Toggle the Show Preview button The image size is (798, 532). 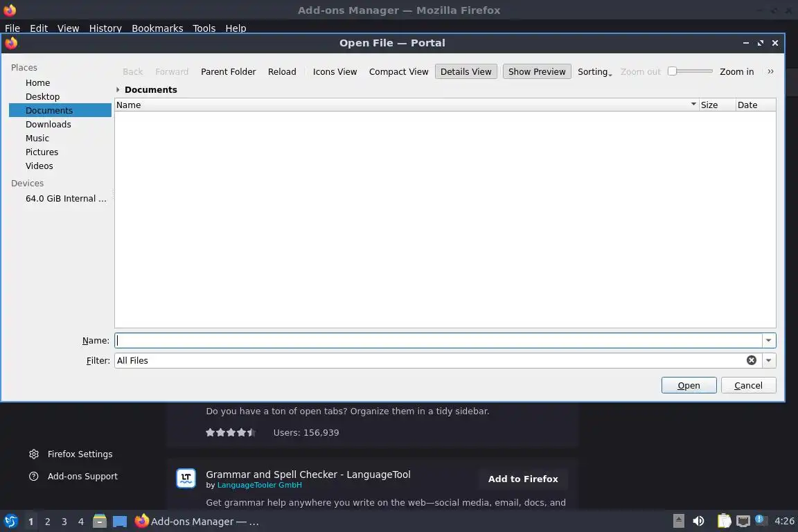(537, 72)
